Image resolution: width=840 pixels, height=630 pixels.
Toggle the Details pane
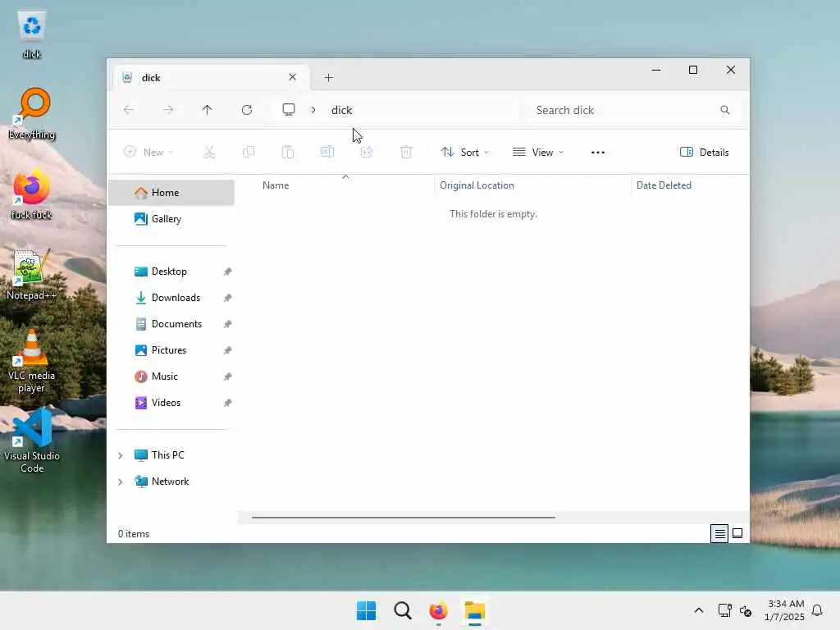tap(704, 152)
